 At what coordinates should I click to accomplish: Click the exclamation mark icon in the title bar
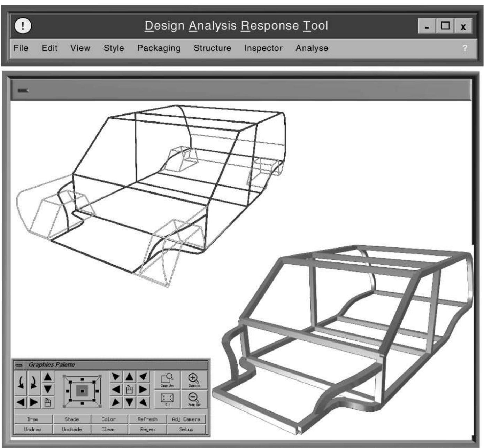23,26
